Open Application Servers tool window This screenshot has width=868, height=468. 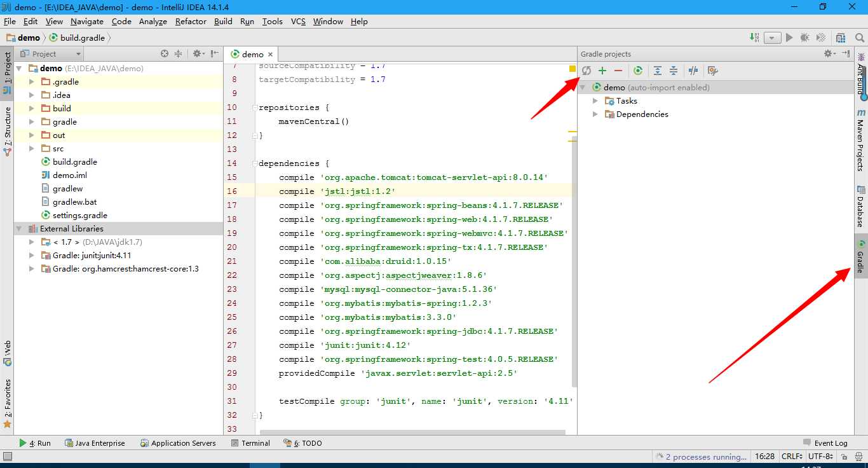tap(178, 443)
